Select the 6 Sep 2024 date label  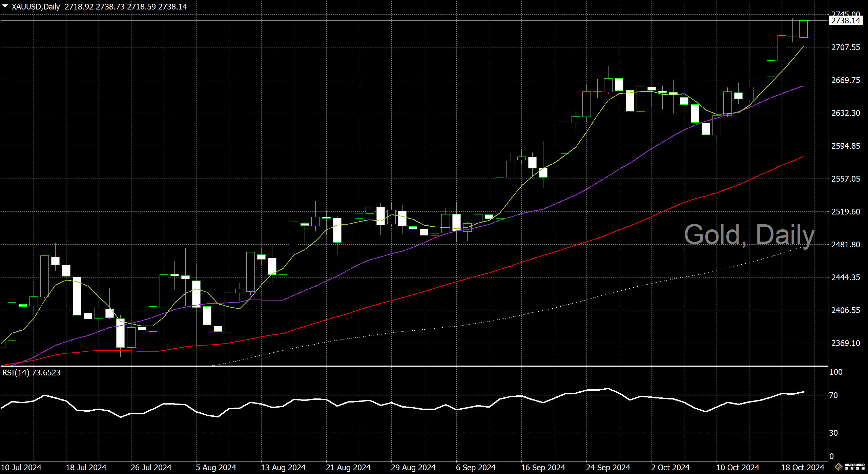(x=475, y=468)
